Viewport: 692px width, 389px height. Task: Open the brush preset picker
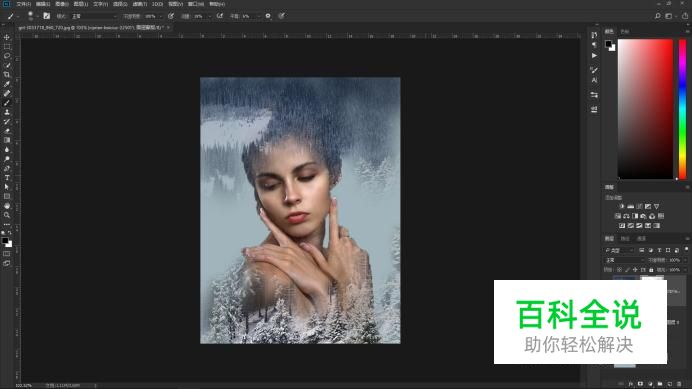pyautogui.click(x=32, y=16)
